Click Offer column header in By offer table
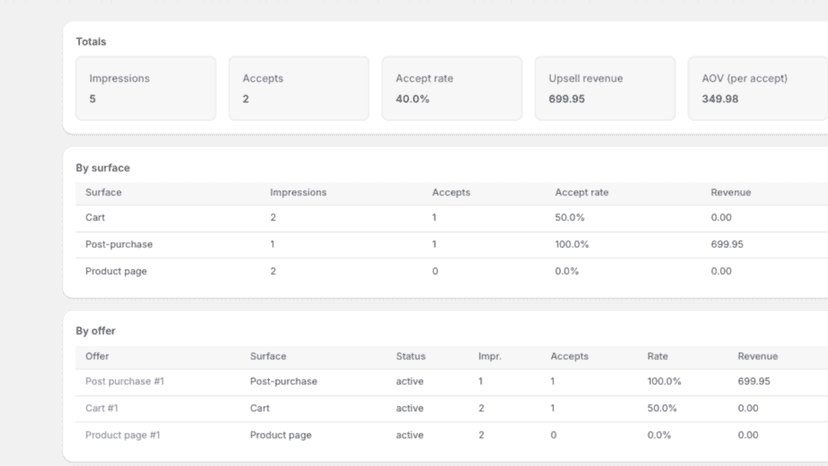This screenshot has width=828, height=466. click(97, 356)
